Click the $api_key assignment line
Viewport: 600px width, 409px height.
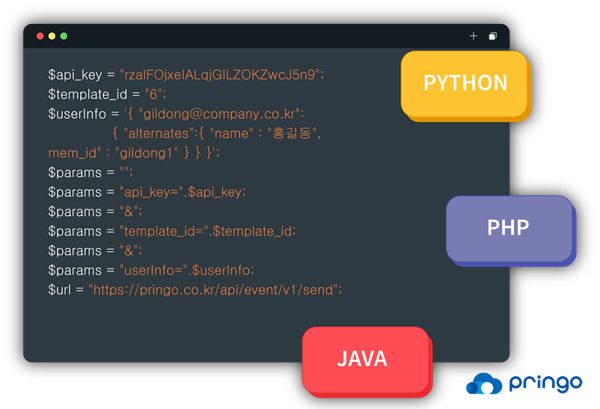[186, 75]
